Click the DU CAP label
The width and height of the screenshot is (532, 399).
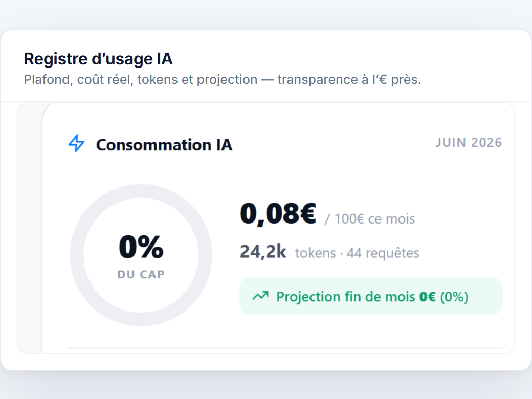(x=141, y=274)
